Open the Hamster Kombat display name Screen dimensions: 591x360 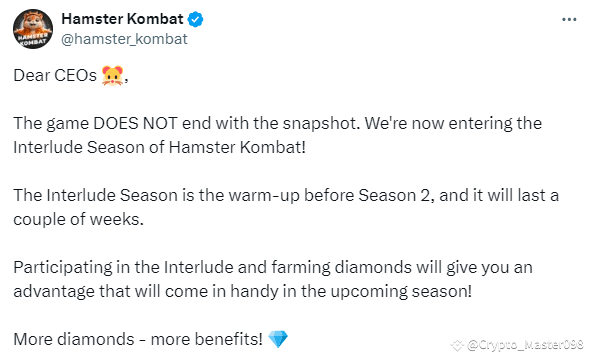coord(122,18)
